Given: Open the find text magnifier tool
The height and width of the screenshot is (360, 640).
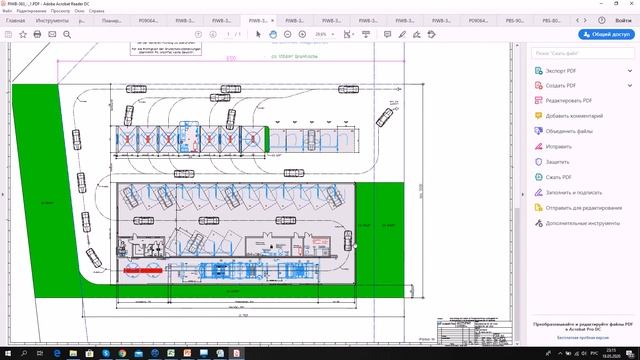Looking at the screenshot, I should pos(67,35).
